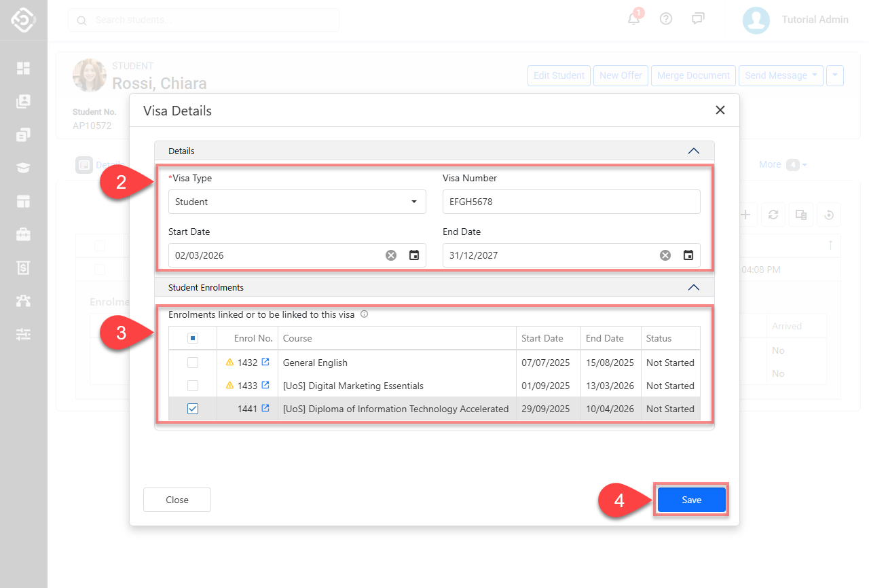Clear the End Date field value
The width and height of the screenshot is (869, 588).
(x=665, y=255)
